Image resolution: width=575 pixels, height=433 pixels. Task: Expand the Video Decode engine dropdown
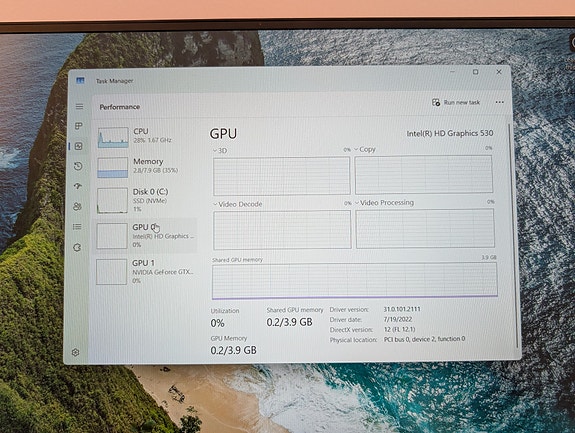(x=238, y=204)
